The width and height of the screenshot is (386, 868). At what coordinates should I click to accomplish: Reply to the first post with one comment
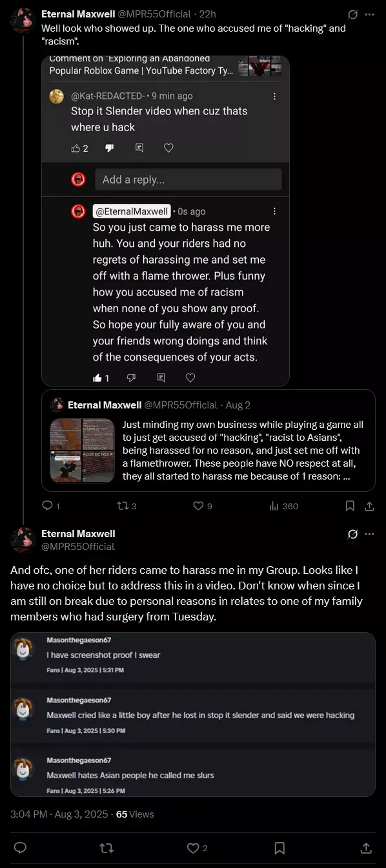pyautogui.click(x=51, y=506)
